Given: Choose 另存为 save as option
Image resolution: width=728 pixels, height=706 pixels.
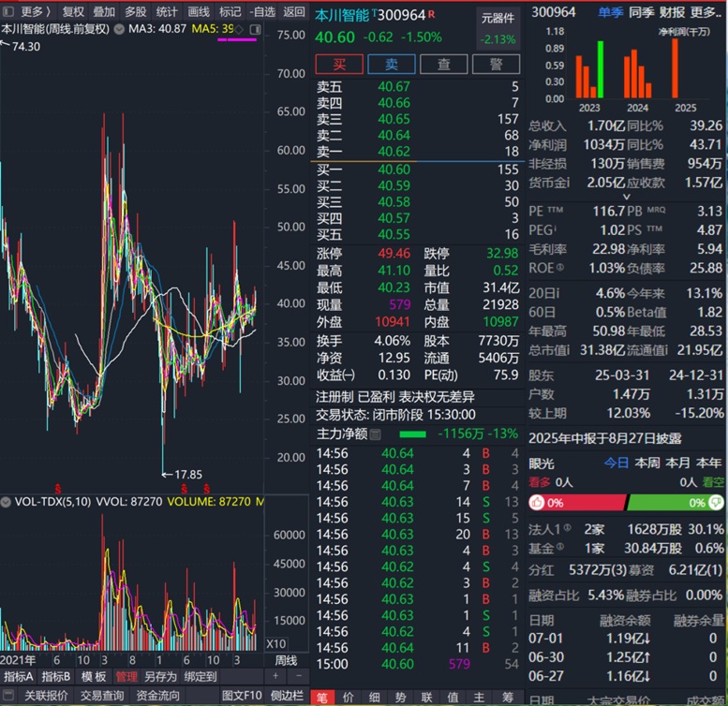Looking at the screenshot, I should click(x=160, y=677).
